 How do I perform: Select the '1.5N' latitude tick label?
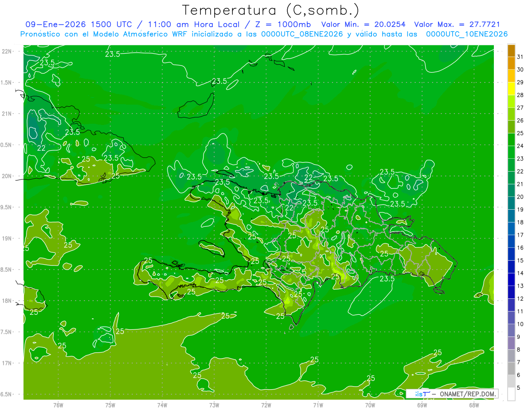pyautogui.click(x=7, y=83)
